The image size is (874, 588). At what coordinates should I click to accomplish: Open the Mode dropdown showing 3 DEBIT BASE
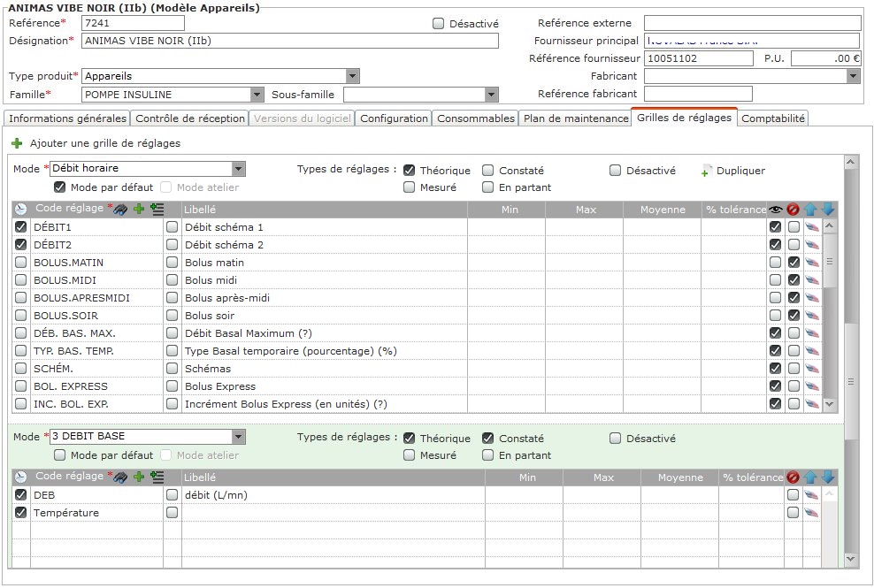click(239, 437)
